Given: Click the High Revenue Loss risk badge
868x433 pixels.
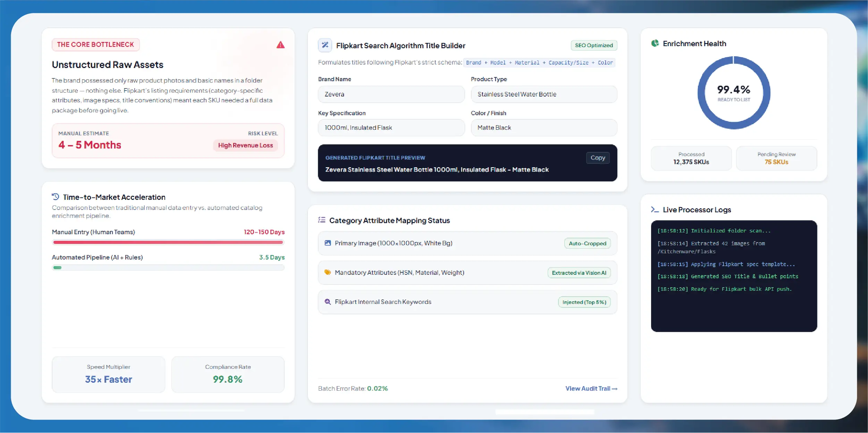Looking at the screenshot, I should pyautogui.click(x=245, y=145).
